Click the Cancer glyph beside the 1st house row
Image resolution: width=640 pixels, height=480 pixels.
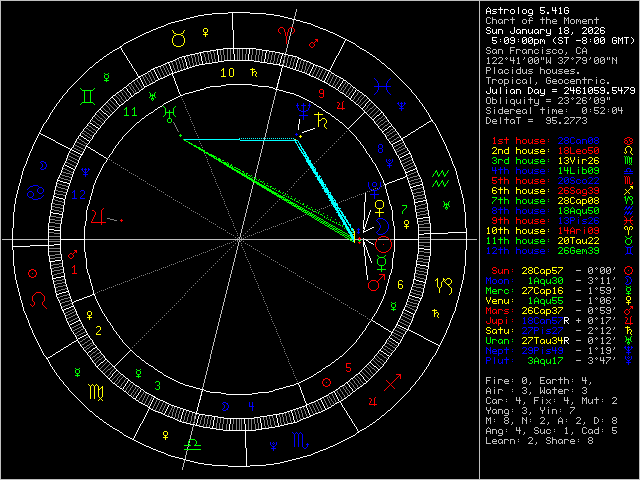coord(628,141)
